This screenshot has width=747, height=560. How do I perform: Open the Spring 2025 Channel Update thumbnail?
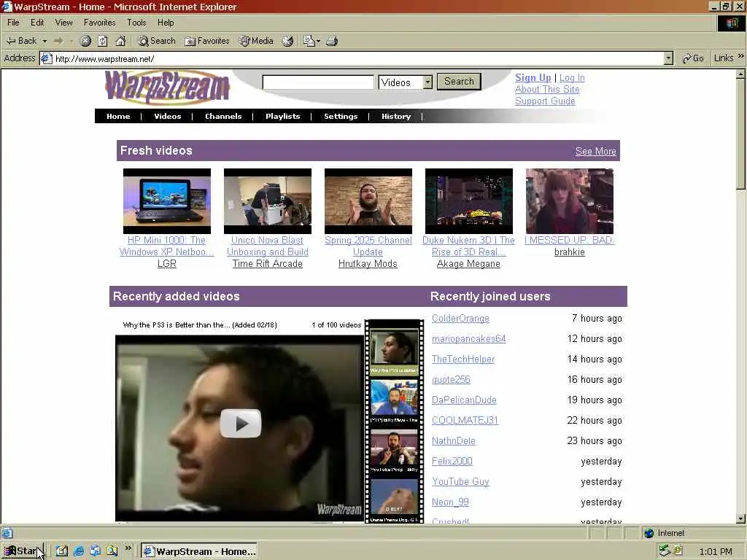pos(368,201)
